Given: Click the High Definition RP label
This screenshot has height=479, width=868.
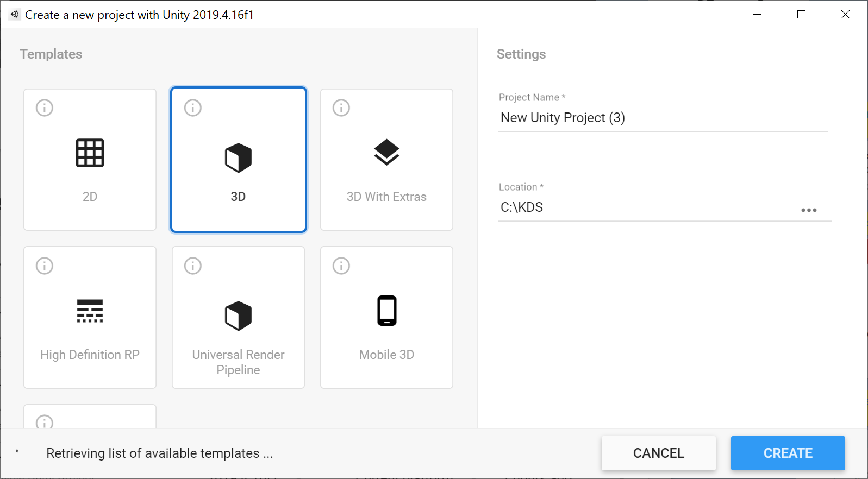Looking at the screenshot, I should tap(90, 355).
